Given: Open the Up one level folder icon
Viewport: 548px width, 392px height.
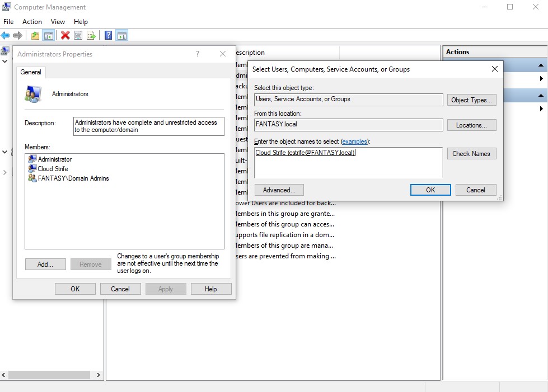Looking at the screenshot, I should click(35, 35).
